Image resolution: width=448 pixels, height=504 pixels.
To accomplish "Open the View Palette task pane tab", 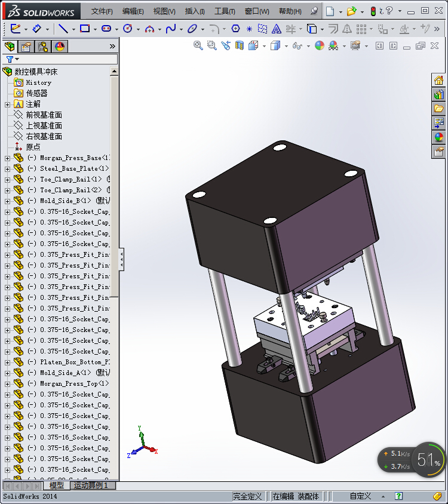I will coord(438,123).
